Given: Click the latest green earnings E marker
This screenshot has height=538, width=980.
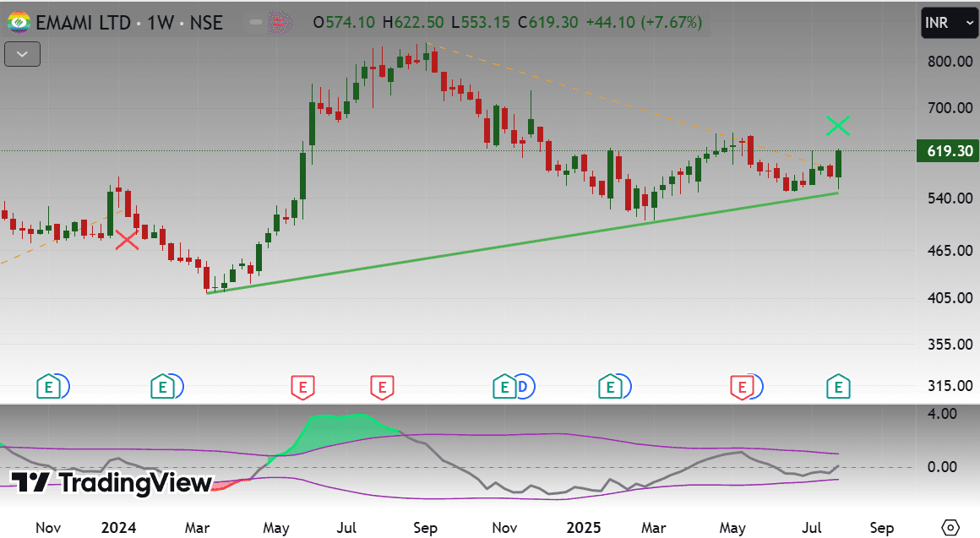Looking at the screenshot, I should (838, 388).
